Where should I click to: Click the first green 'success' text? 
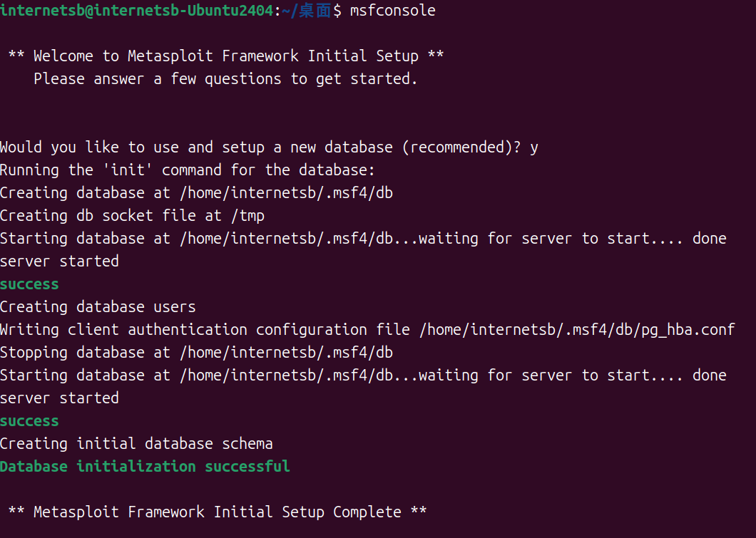(29, 284)
